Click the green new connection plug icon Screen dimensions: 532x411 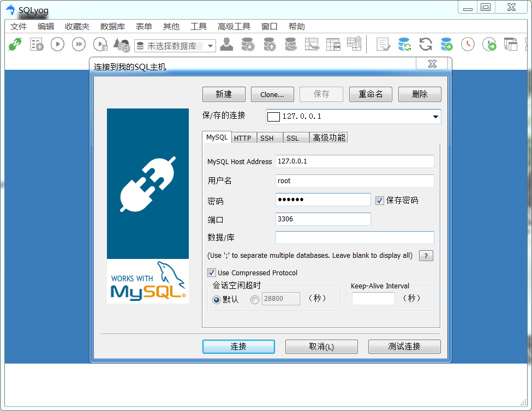tap(15, 44)
